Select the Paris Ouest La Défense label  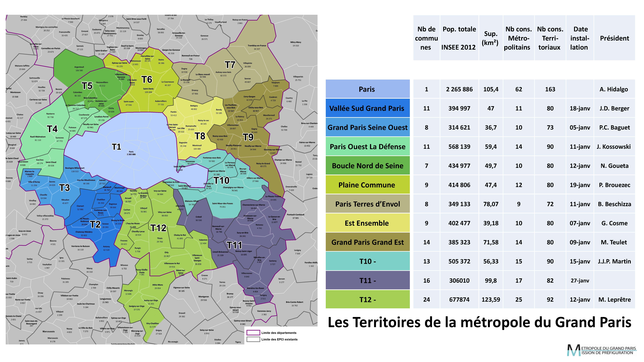[368, 147]
